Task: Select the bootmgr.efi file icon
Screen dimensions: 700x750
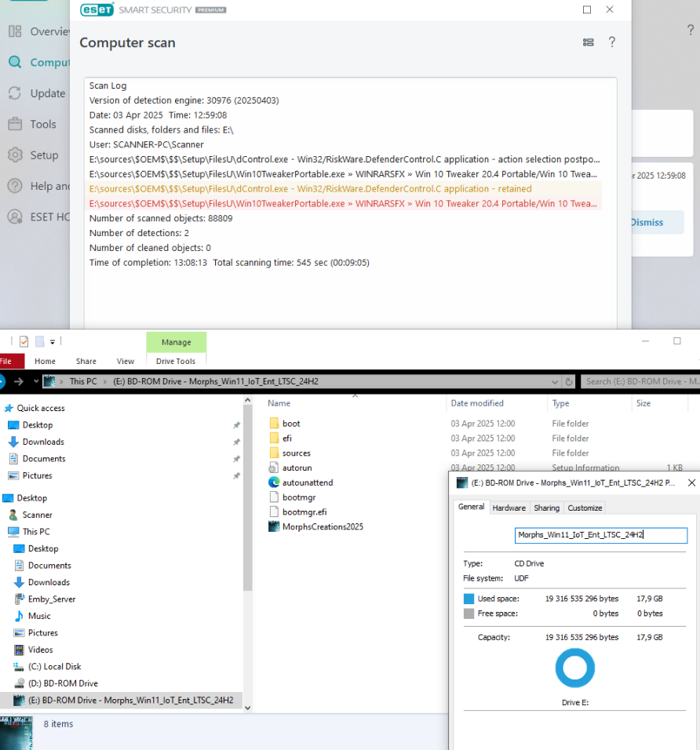Action: [x=274, y=512]
